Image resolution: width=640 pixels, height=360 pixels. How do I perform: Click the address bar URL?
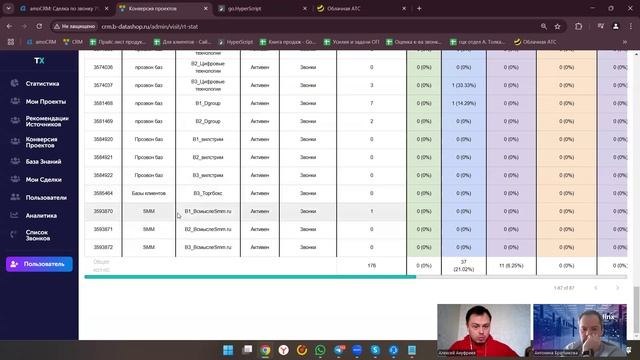[150, 27]
